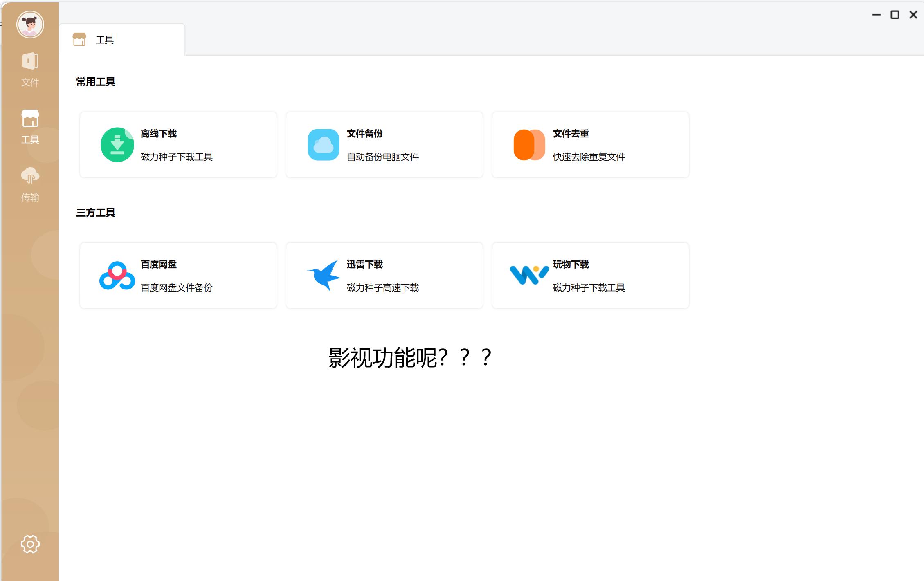Open the 离线下载 (offline download) tool icon

pyautogui.click(x=117, y=144)
